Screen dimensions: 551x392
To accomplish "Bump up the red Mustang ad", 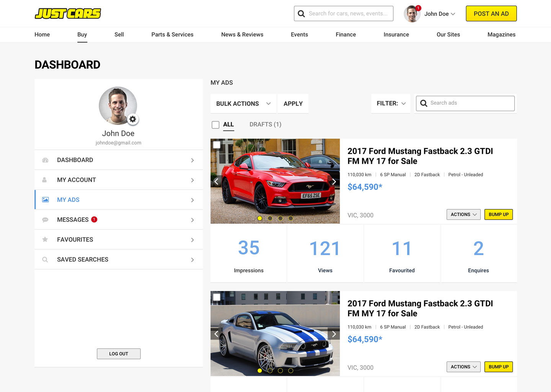I will click(499, 214).
